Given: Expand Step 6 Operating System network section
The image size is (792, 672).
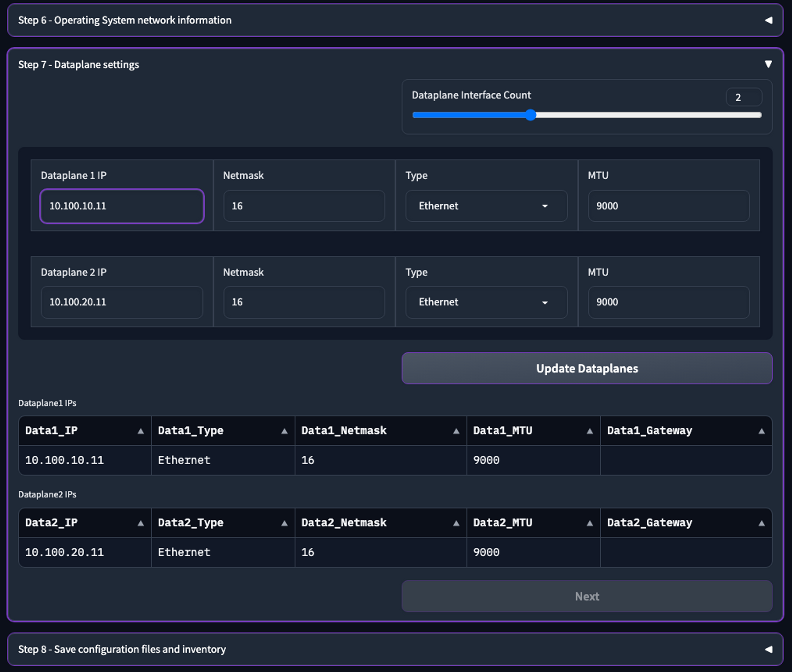Looking at the screenshot, I should [768, 20].
